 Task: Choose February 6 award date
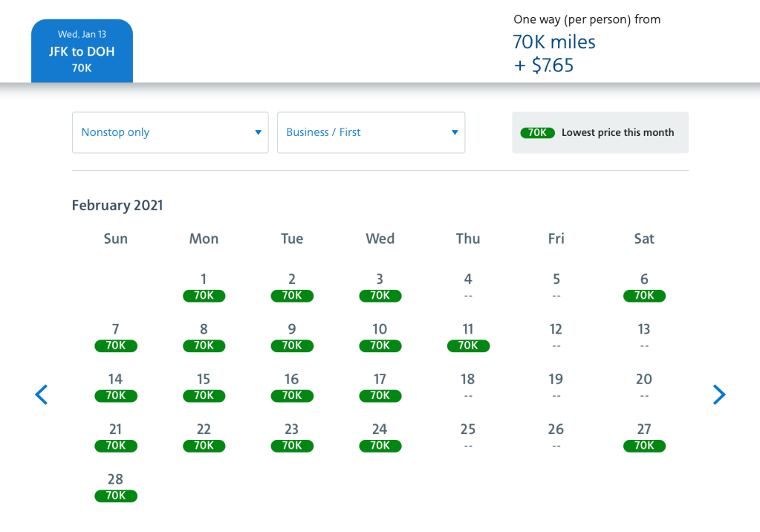tap(644, 287)
